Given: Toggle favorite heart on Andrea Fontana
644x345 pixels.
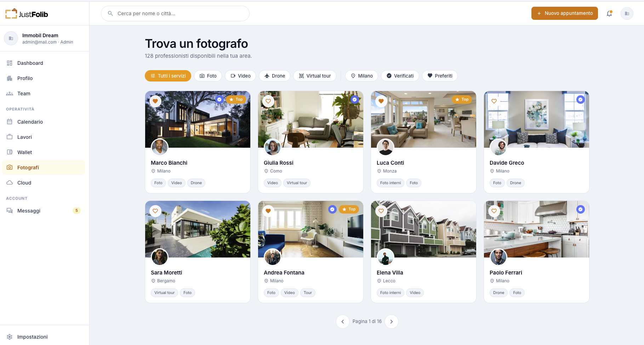Looking at the screenshot, I should point(268,211).
